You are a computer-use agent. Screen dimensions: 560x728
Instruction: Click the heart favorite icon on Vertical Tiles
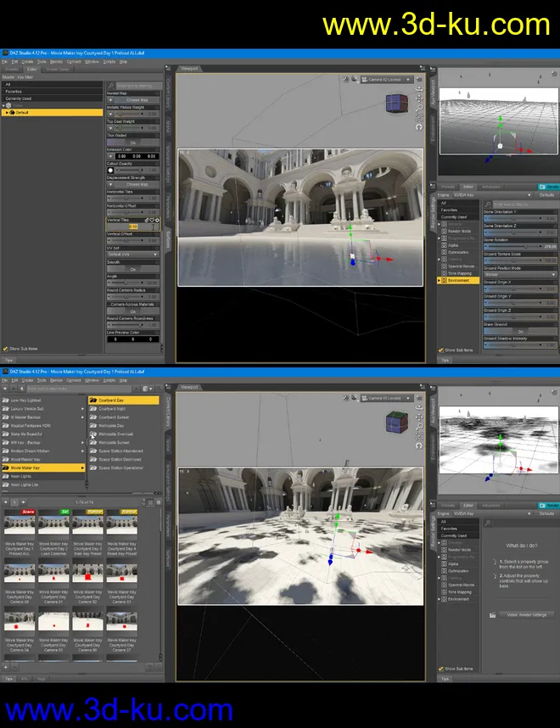pyautogui.click(x=151, y=220)
